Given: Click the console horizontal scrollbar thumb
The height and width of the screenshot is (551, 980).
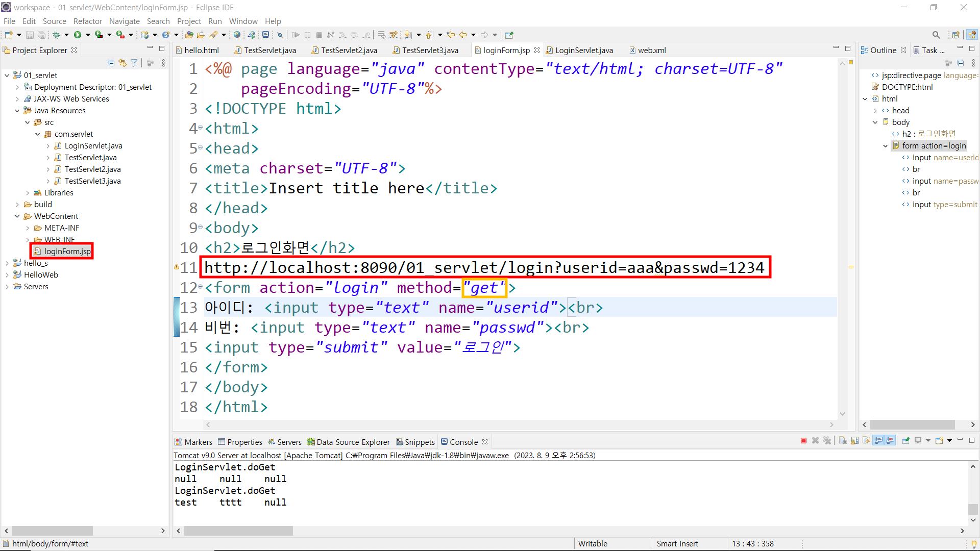Looking at the screenshot, I should 238,531.
